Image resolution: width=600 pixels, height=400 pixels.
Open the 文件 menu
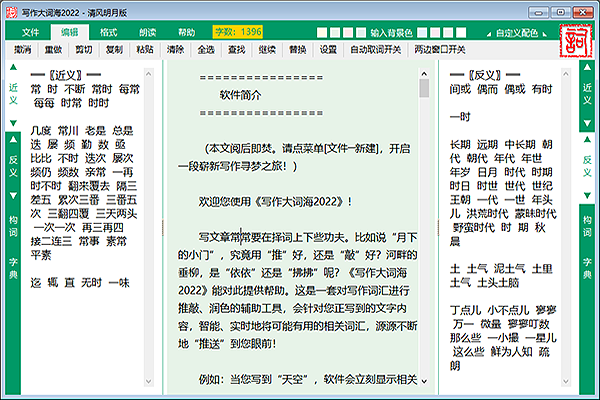pos(31,32)
